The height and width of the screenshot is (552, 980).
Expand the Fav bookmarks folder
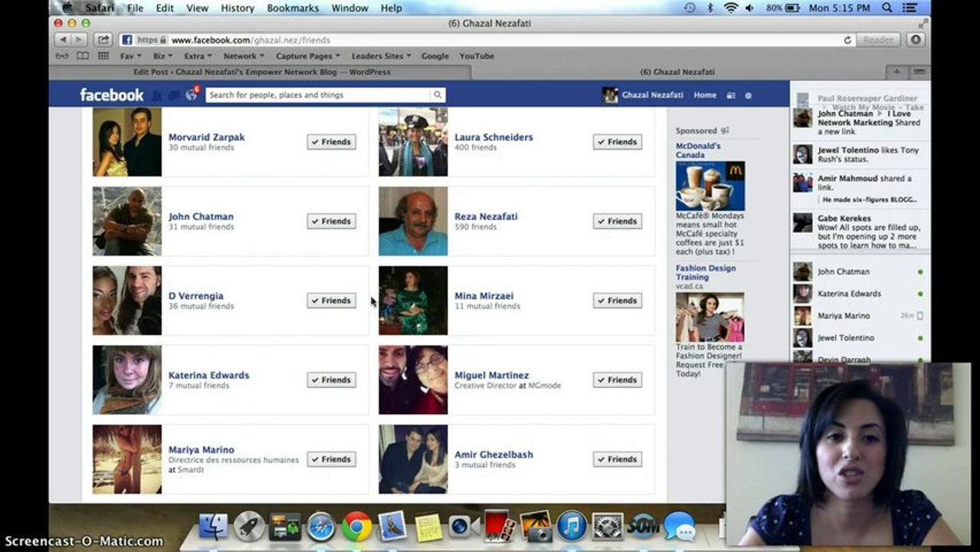click(x=130, y=56)
